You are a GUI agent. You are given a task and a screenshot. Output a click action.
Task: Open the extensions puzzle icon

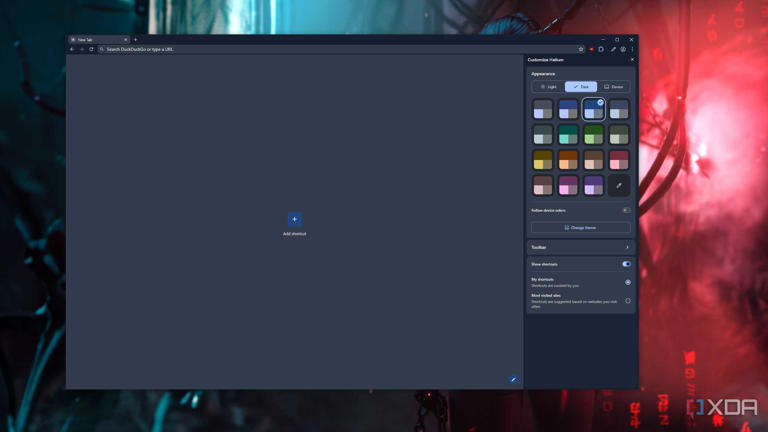point(602,49)
